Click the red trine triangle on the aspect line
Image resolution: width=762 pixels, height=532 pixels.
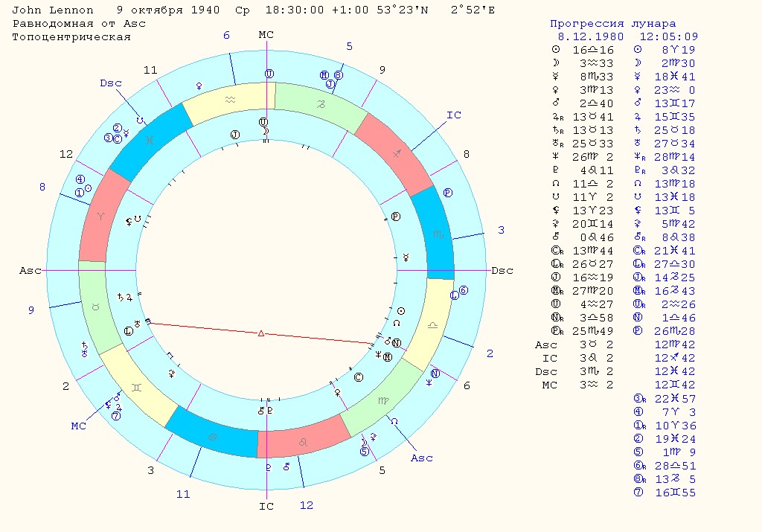coord(261,333)
